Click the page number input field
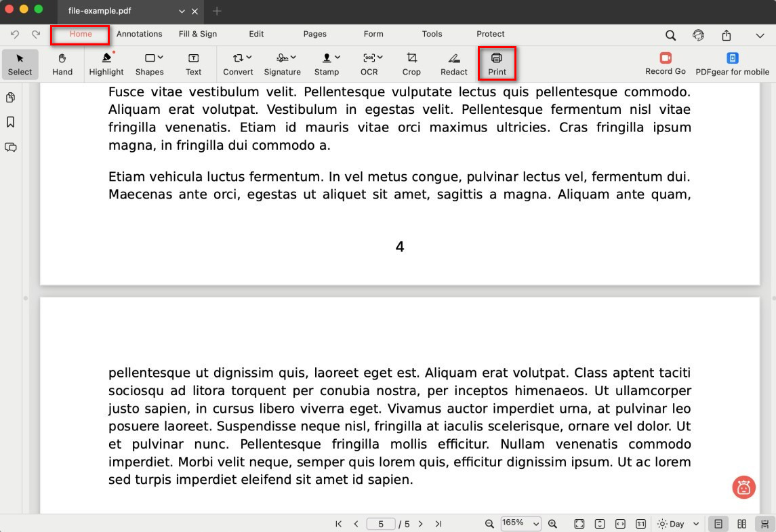 (x=381, y=524)
